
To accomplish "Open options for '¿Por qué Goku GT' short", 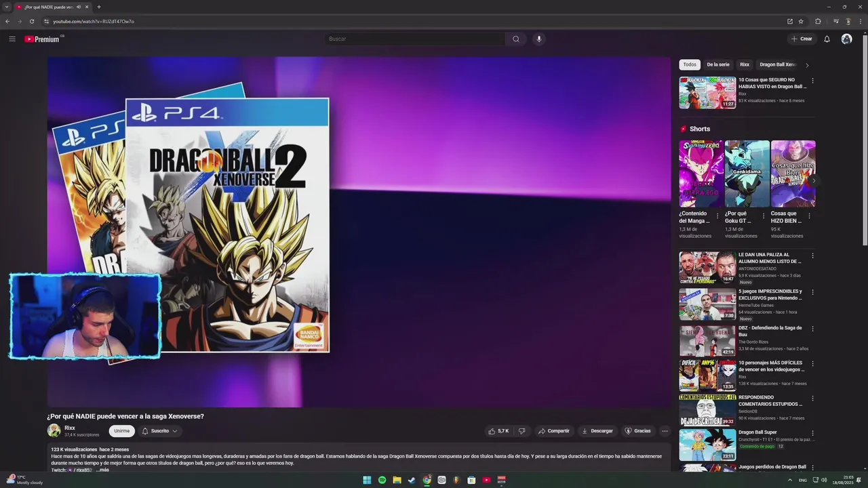I will [763, 216].
